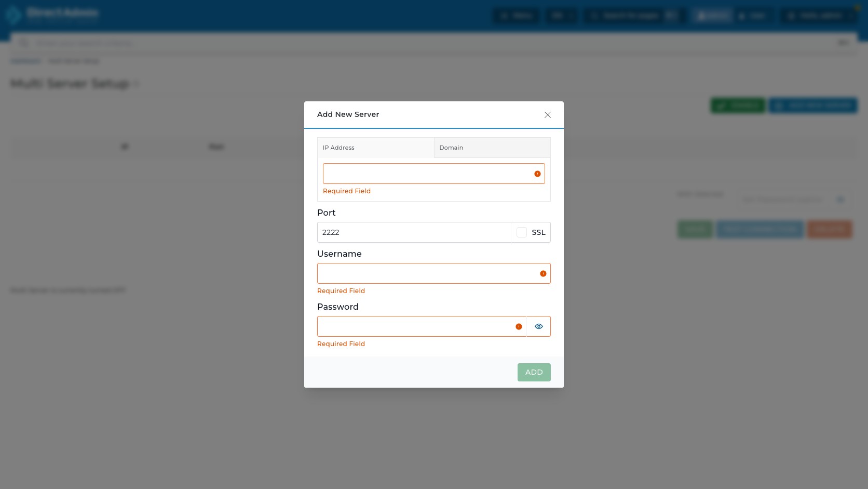Click 'Required Field' message under IP address
The width and height of the screenshot is (868, 489).
pyautogui.click(x=347, y=191)
